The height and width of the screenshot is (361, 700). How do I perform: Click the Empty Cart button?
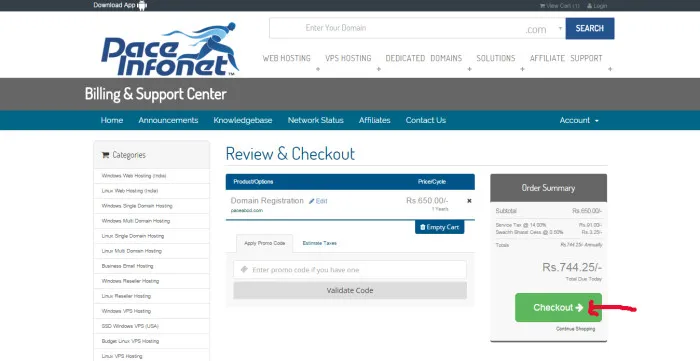pos(440,227)
